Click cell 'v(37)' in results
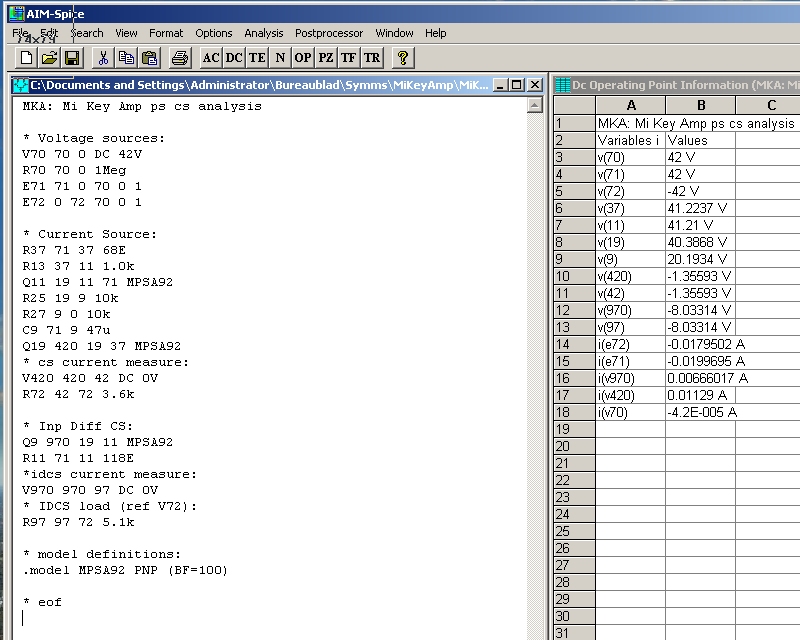800x640 pixels. pos(631,208)
